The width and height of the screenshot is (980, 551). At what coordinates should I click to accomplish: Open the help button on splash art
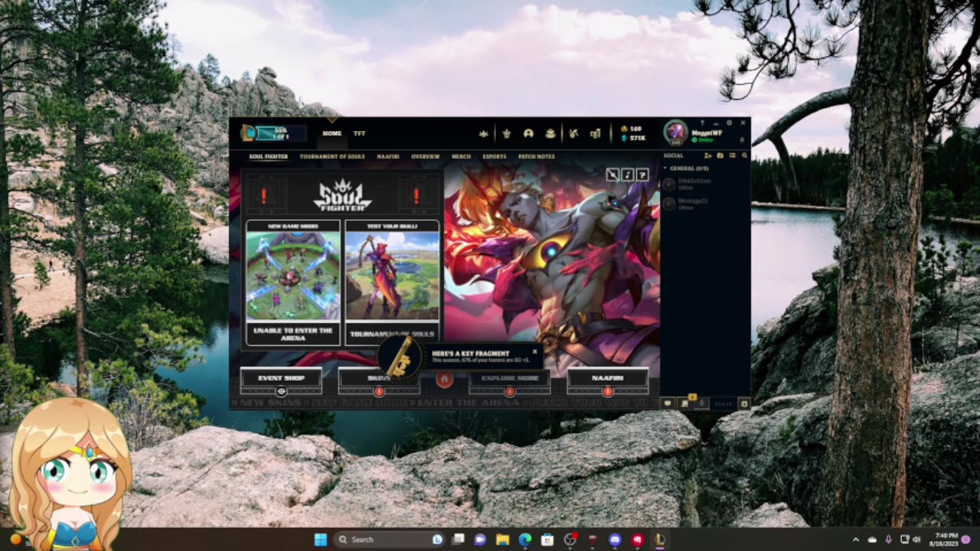click(642, 175)
